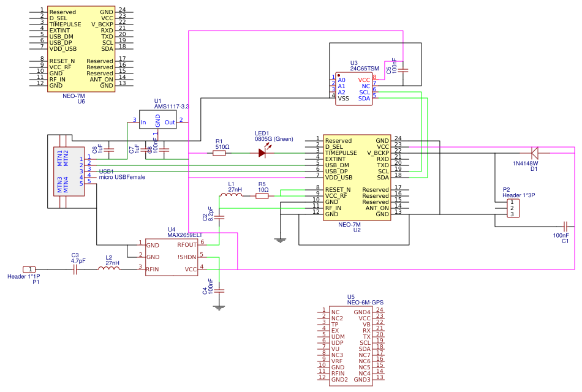Click the wired U2 NEO-7M module body
The height and width of the screenshot is (392, 582).
[x=357, y=178]
